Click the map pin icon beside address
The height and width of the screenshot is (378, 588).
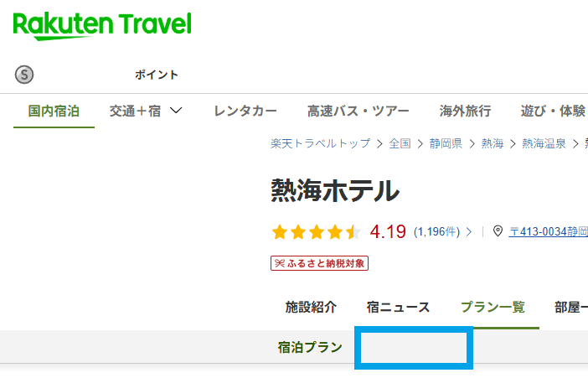(498, 231)
